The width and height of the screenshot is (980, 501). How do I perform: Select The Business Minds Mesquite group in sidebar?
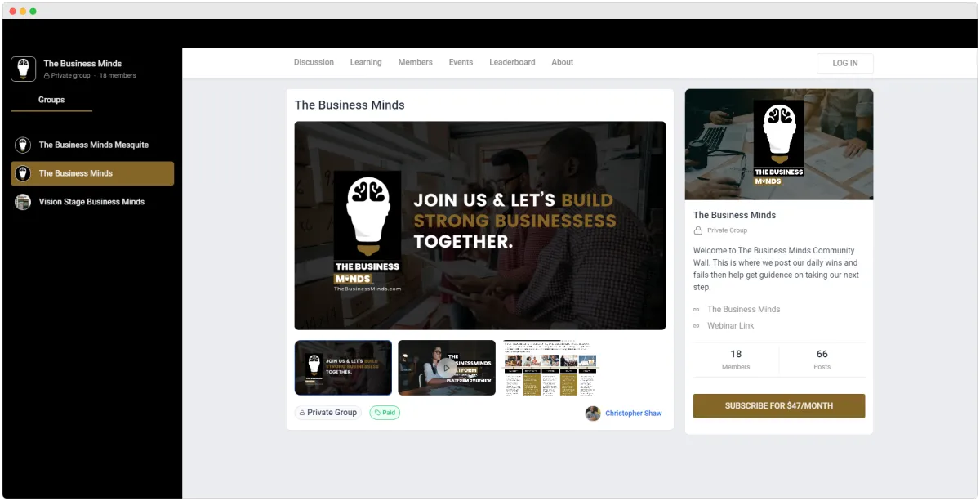click(93, 145)
